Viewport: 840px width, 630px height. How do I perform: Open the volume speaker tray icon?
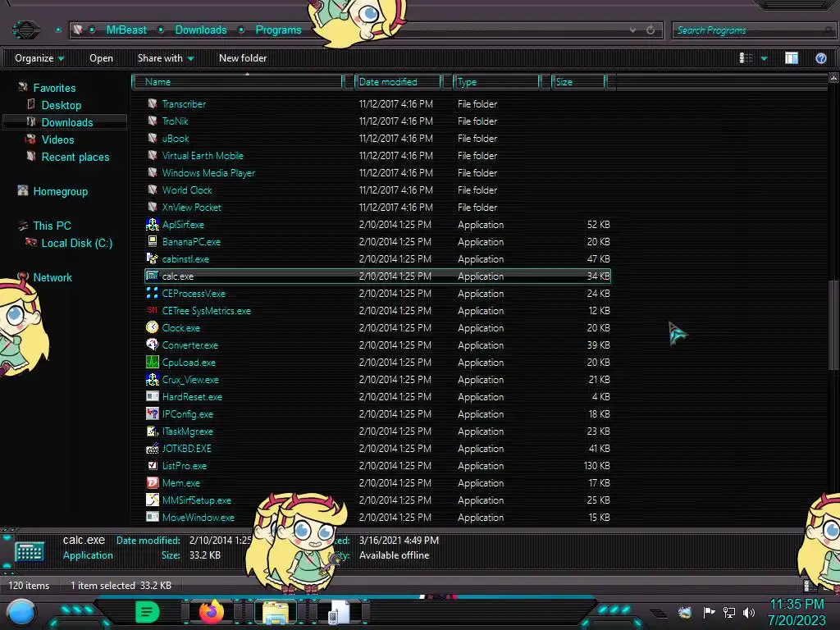click(749, 612)
